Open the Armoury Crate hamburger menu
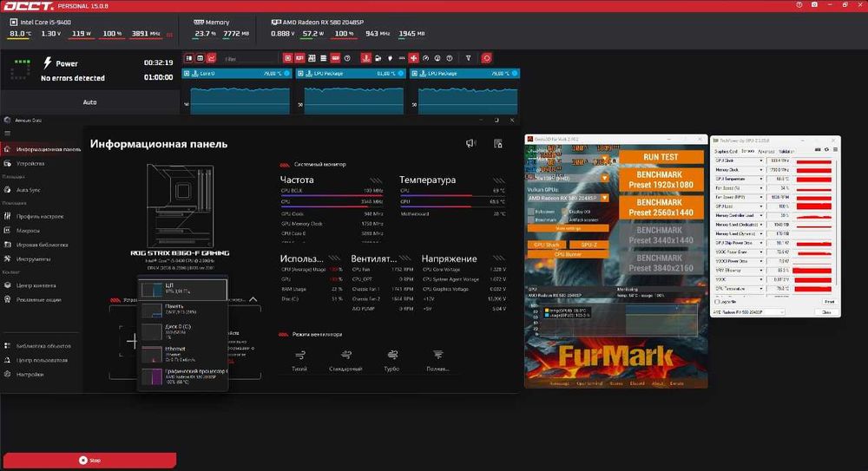Screen dimensions: 868x471 (7, 134)
